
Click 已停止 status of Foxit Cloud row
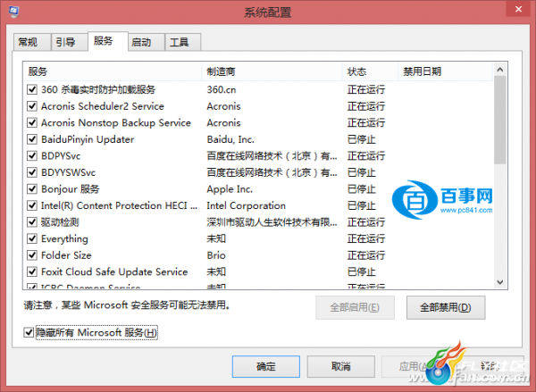click(x=361, y=271)
